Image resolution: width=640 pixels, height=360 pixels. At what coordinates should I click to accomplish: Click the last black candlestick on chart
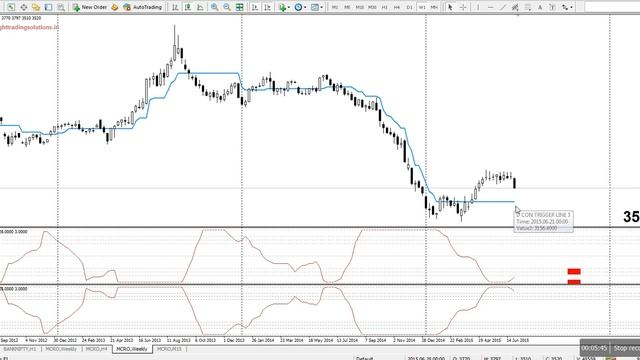coord(514,183)
